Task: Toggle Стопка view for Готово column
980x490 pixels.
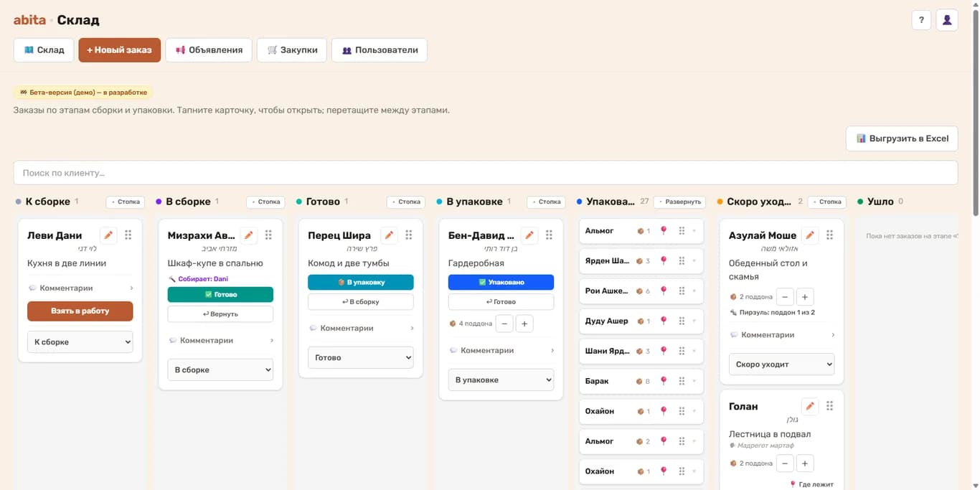Action: [x=406, y=202]
